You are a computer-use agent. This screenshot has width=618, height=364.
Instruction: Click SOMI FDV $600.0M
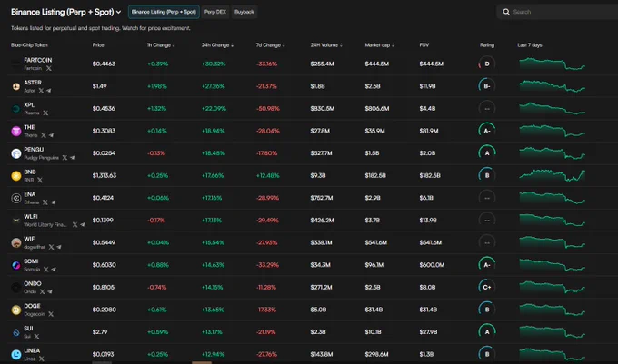pyautogui.click(x=432, y=265)
